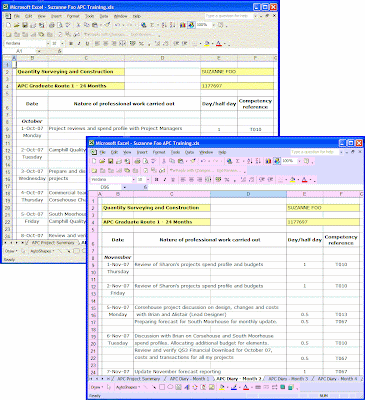Click AutoSum sigma icon in front window
This screenshot has width=365, height=400.
point(237,161)
